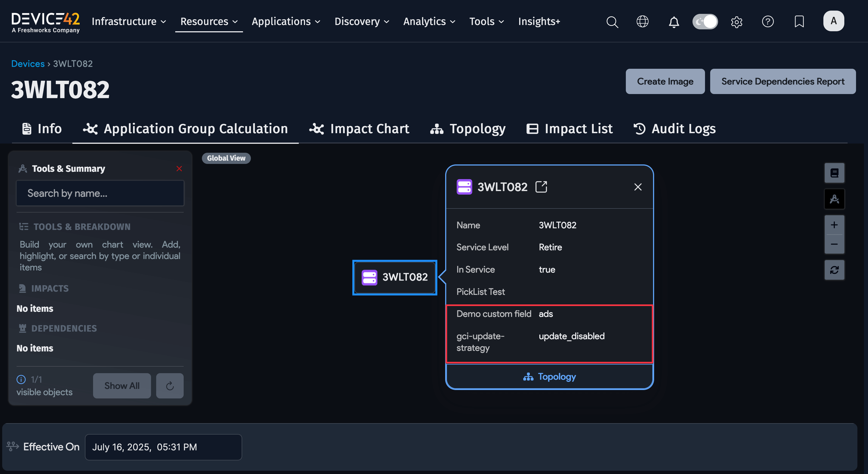This screenshot has width=868, height=474.
Task: Expand the Analytics menu dropdown
Action: point(429,21)
